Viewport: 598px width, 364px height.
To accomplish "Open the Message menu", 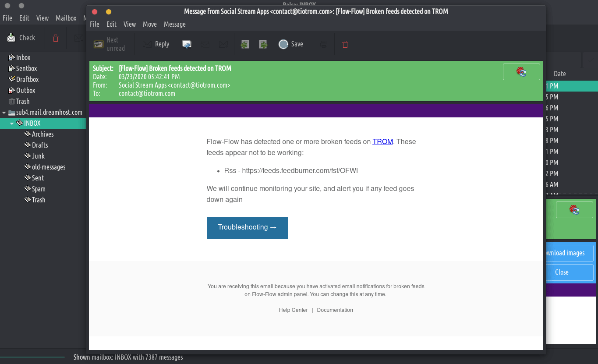I will click(174, 25).
